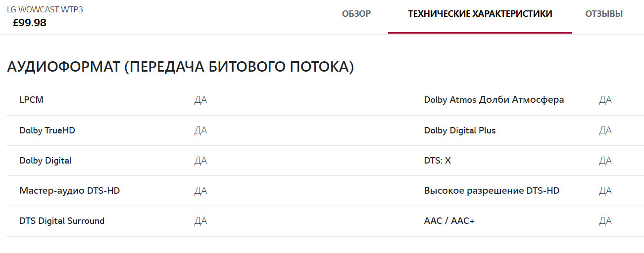Image resolution: width=644 pixels, height=253 pixels.
Task: Click the DTS: X specification label
Action: [437, 161]
